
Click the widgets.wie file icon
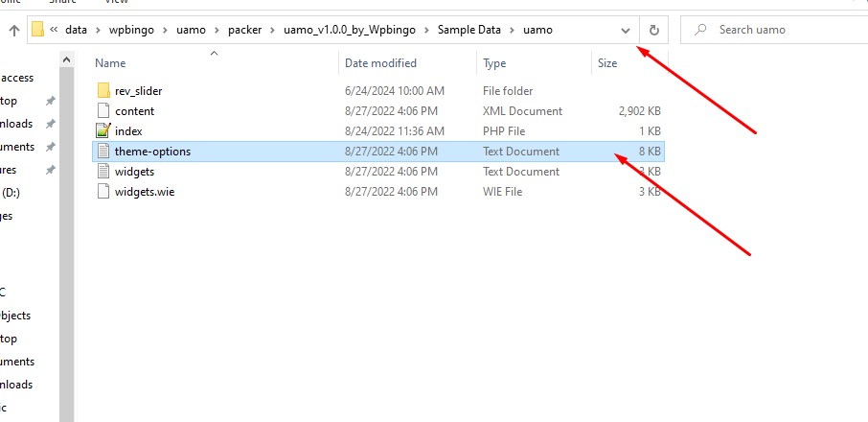pyautogui.click(x=104, y=192)
